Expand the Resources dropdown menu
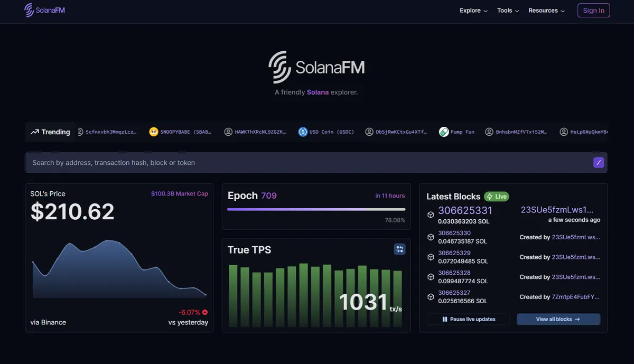This screenshot has width=634, height=364. tap(546, 11)
